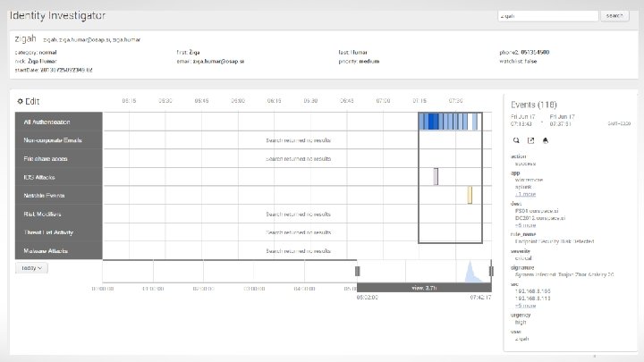Click the Trojan signature value
644x362 pixels.
564,274
